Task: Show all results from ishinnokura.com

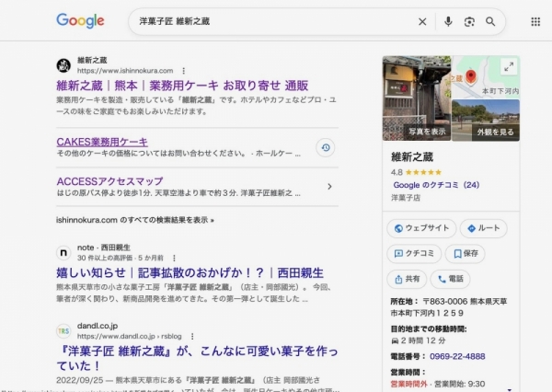Action: pos(135,220)
